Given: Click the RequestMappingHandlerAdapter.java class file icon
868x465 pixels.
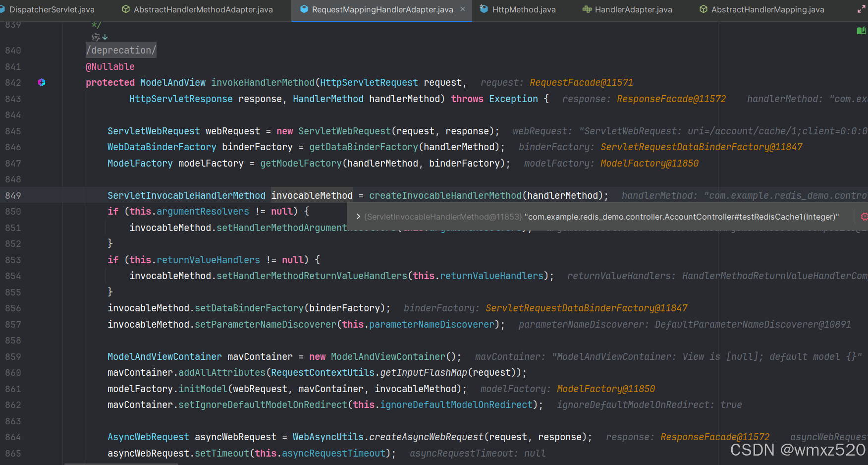Looking at the screenshot, I should (304, 9).
